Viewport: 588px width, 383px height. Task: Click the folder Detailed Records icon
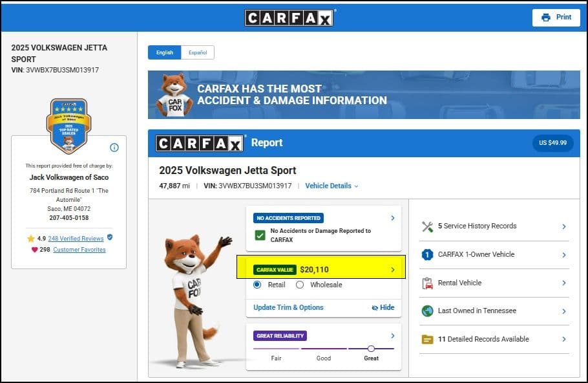[428, 339]
